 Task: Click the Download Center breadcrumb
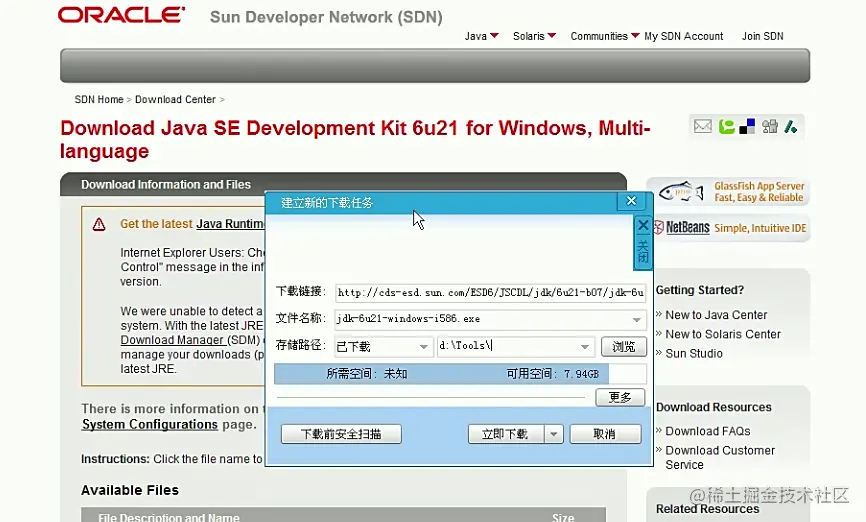pos(175,99)
